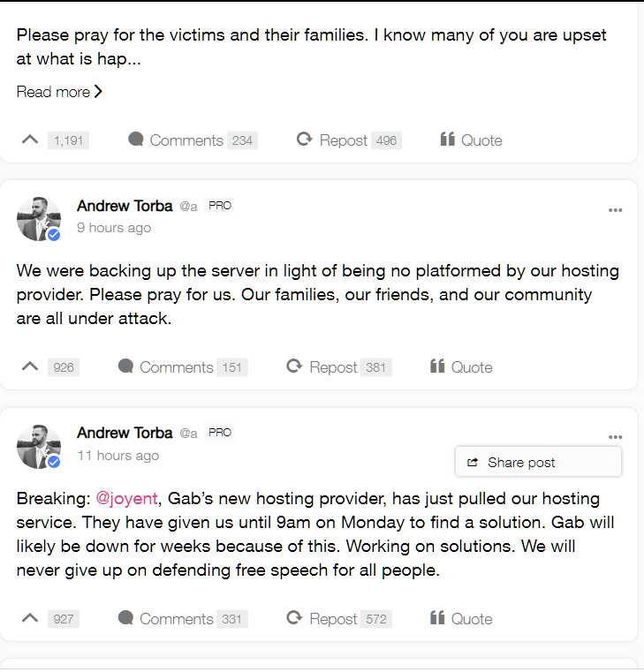Image resolution: width=644 pixels, height=672 pixels.
Task: Select Share post from the menu
Action: pyautogui.click(x=538, y=463)
